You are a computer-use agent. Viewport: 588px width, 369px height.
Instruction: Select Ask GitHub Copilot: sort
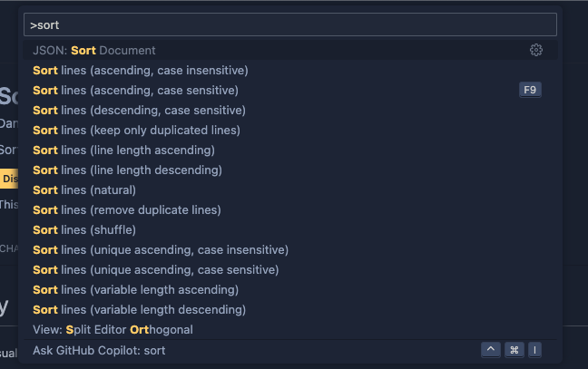pyautogui.click(x=99, y=350)
